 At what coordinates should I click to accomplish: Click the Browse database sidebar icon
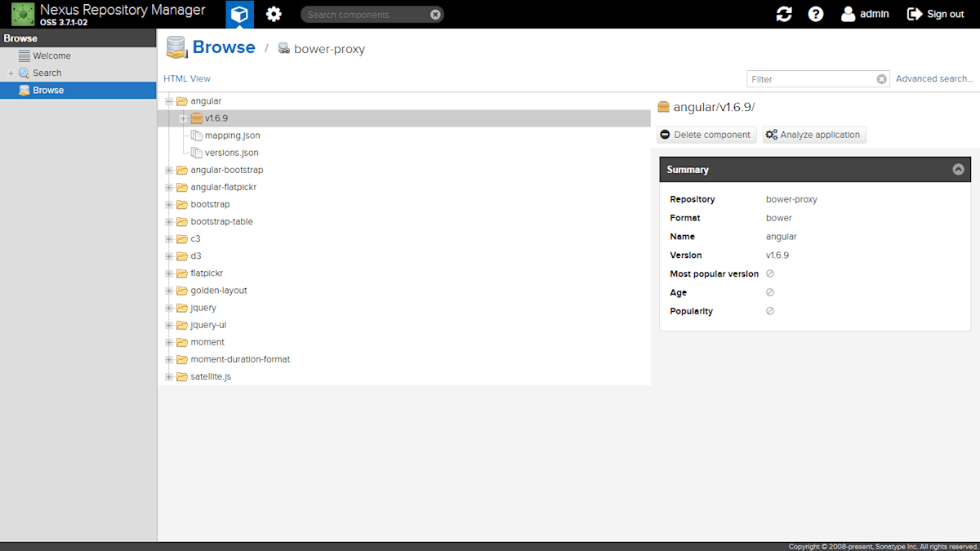coord(24,90)
